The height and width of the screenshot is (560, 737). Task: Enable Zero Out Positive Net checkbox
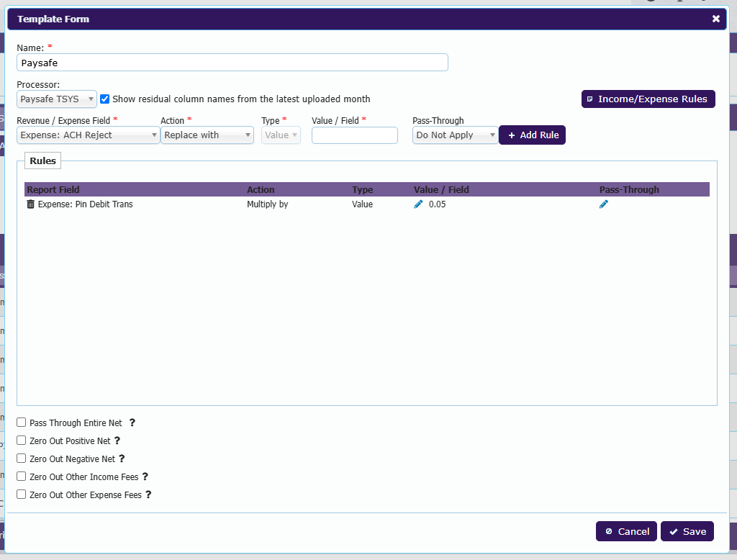click(x=21, y=440)
